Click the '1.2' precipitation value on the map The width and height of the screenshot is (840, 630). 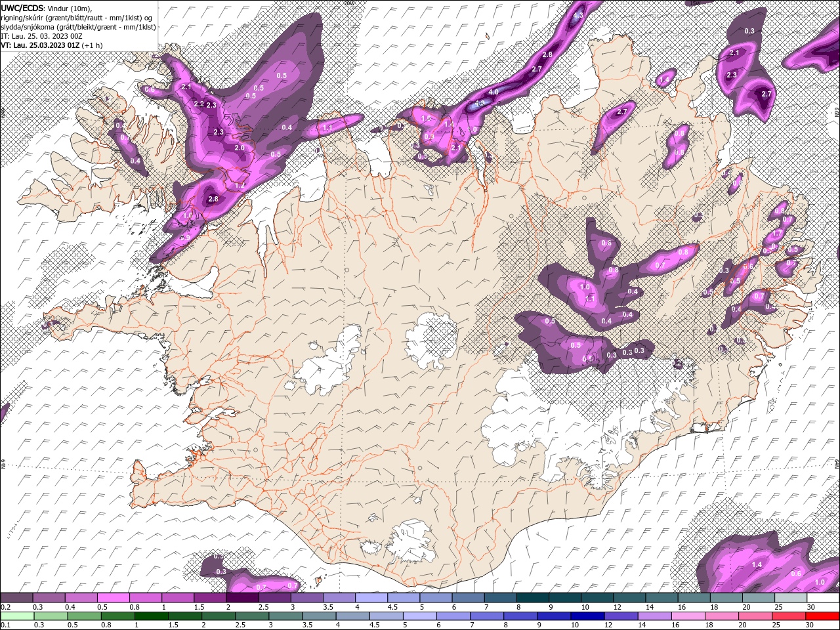tap(240, 186)
